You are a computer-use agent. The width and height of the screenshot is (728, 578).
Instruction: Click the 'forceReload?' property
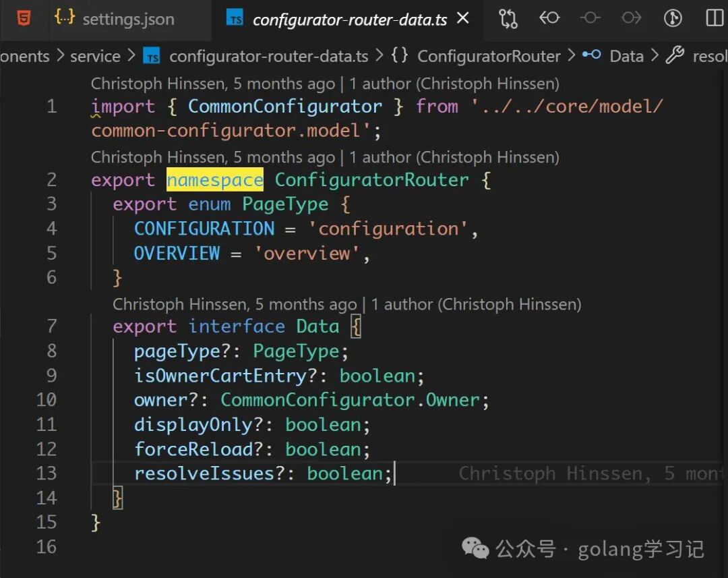click(x=199, y=449)
